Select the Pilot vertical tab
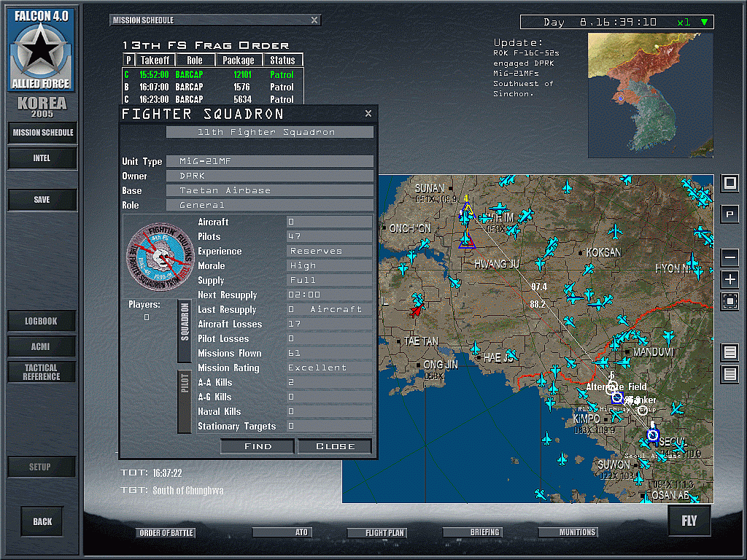The width and height of the screenshot is (747, 560). [185, 402]
